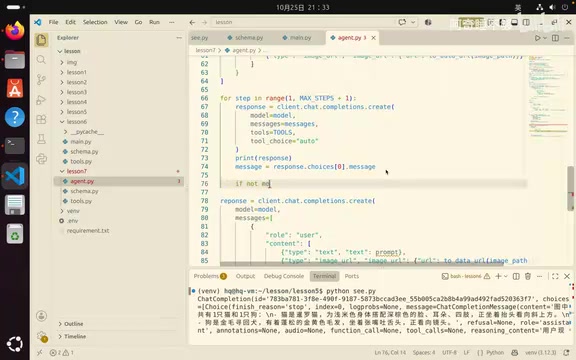
Task: Open tools.py under lesson7
Action: (81, 201)
